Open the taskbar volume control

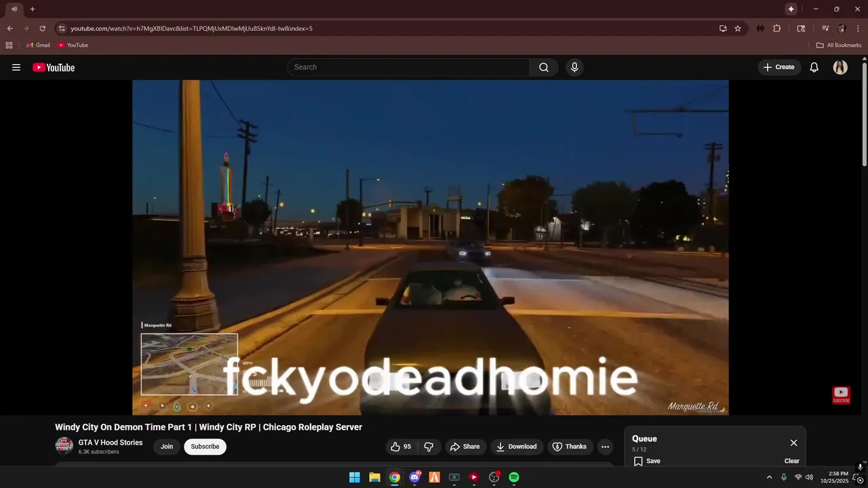(x=809, y=477)
